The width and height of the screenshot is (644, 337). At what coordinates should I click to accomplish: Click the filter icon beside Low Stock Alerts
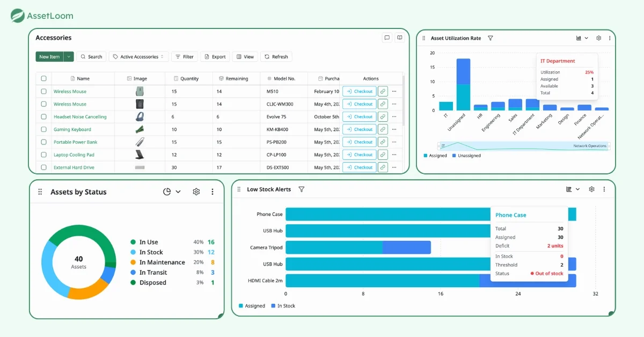[x=302, y=189]
